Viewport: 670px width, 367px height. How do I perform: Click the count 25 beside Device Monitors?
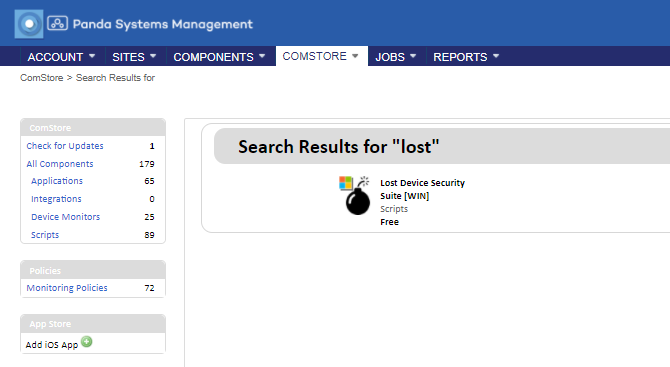pos(149,217)
